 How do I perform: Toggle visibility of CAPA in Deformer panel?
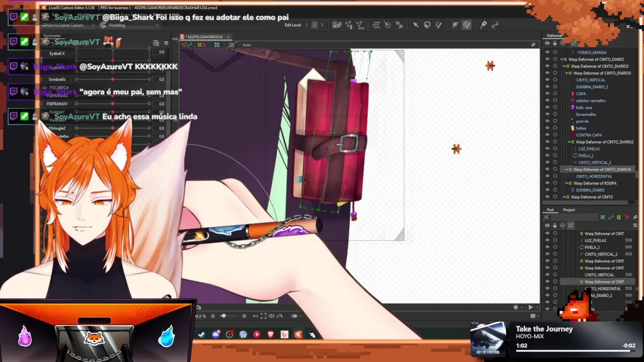547,94
